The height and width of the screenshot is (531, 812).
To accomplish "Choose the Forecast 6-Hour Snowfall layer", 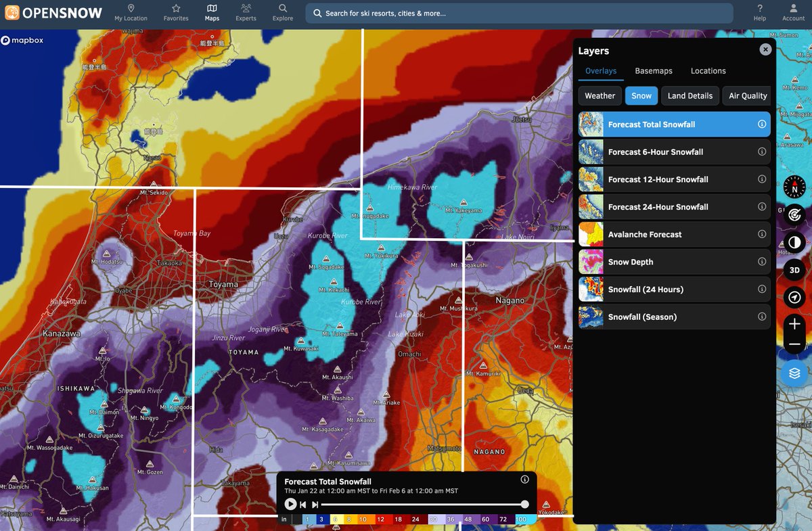I will (x=675, y=152).
